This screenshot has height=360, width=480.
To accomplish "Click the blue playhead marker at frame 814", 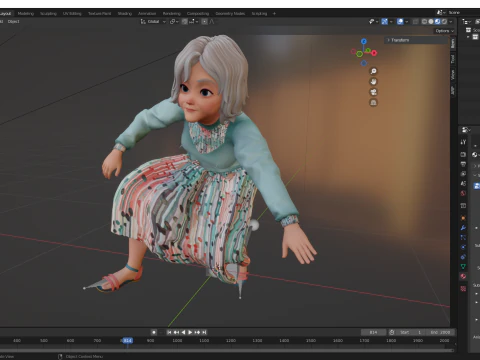I will pyautogui.click(x=127, y=340).
